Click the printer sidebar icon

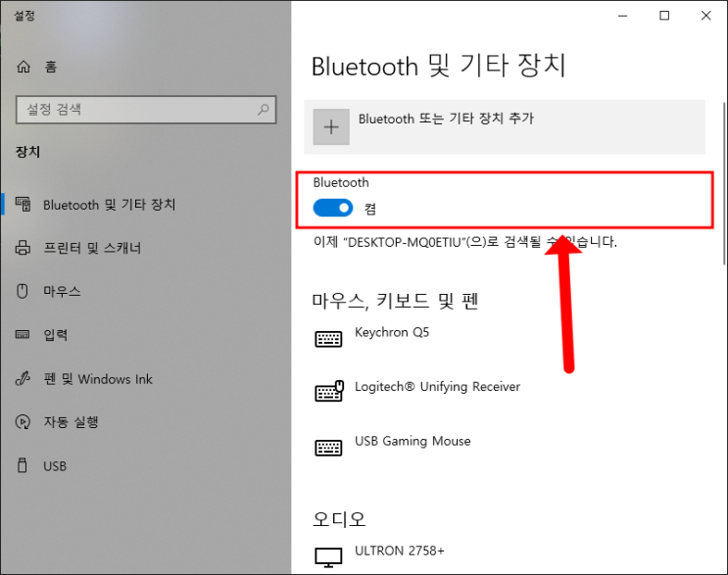tap(23, 248)
